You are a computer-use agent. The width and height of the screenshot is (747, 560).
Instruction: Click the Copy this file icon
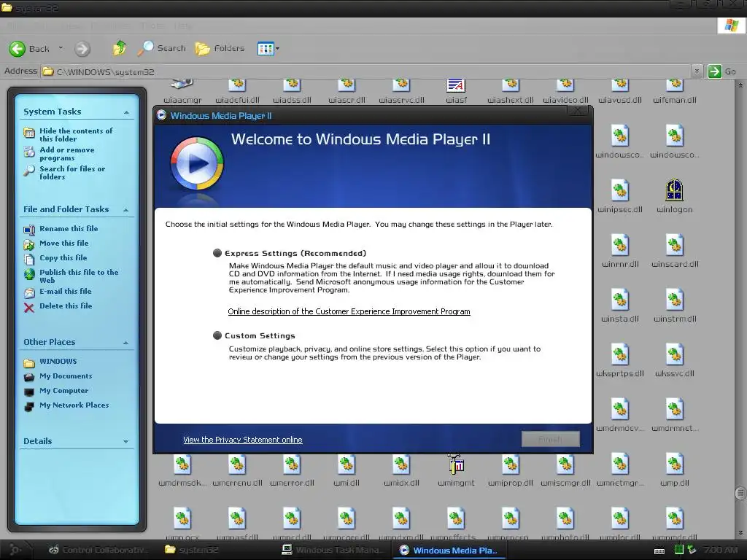click(x=29, y=259)
